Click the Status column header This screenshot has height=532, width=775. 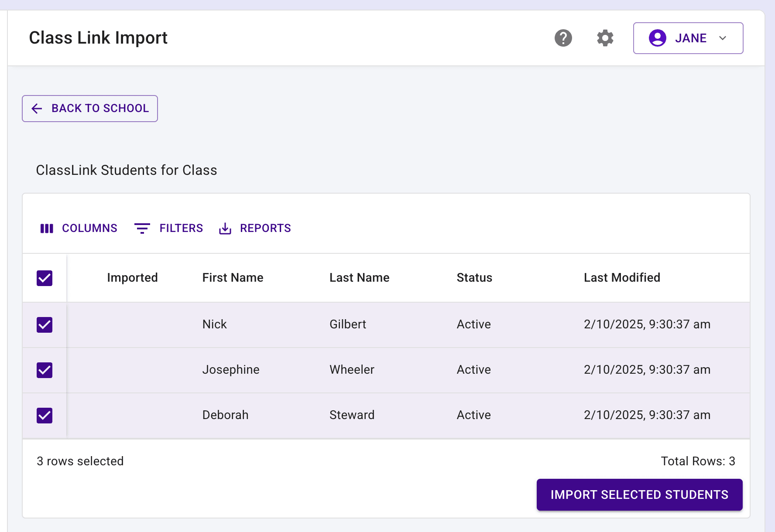[474, 278]
